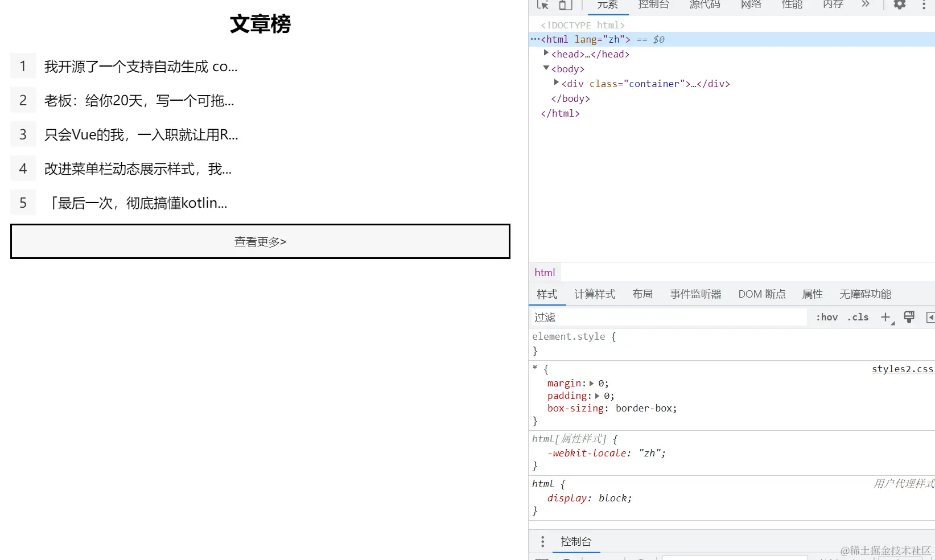Screen dimensions: 935x560
Task: Select the 属性 pane tab
Action: pos(813,294)
